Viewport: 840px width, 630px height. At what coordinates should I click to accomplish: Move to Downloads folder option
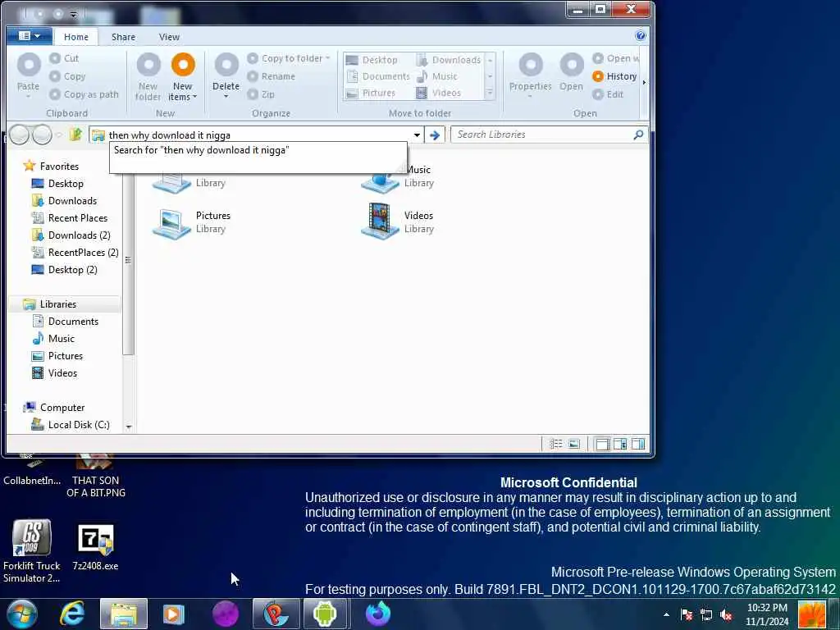pyautogui.click(x=449, y=60)
